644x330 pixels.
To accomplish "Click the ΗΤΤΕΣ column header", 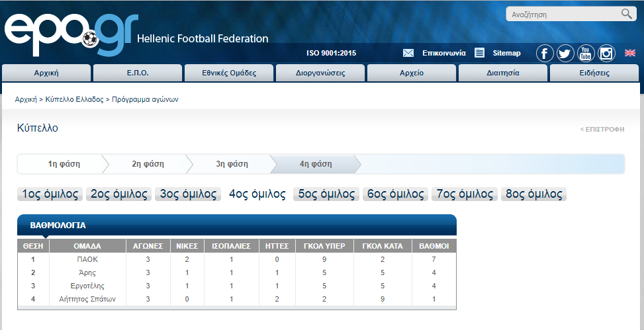I will point(277,246).
